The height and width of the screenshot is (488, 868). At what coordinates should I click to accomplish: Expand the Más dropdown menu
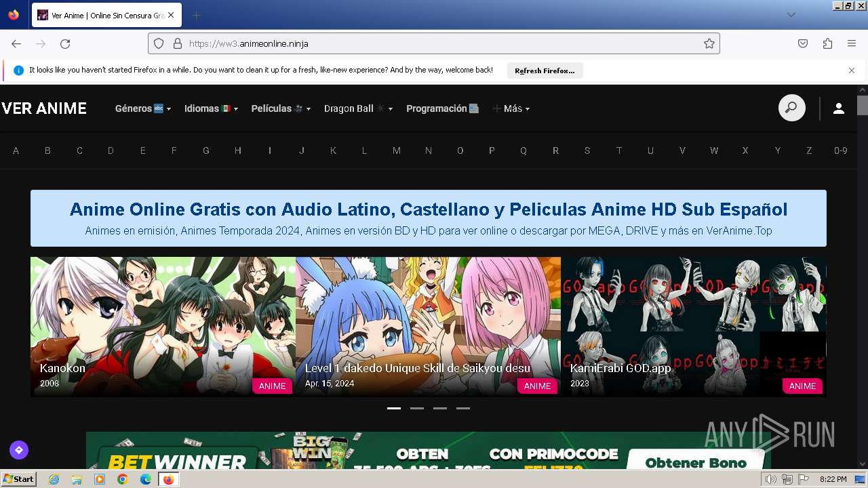click(511, 108)
